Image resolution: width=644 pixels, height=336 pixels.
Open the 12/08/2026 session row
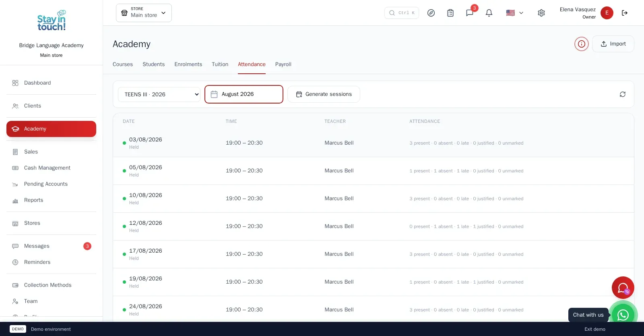pos(374,226)
